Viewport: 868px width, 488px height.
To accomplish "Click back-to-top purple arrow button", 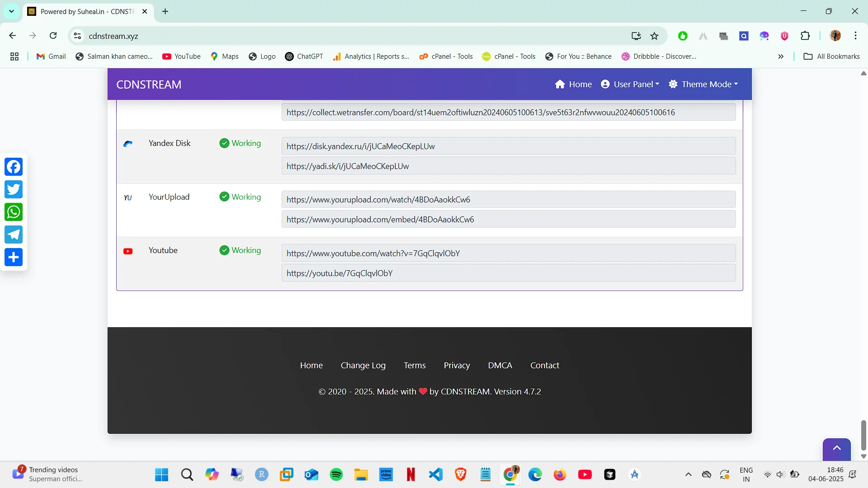I will pos(836,449).
